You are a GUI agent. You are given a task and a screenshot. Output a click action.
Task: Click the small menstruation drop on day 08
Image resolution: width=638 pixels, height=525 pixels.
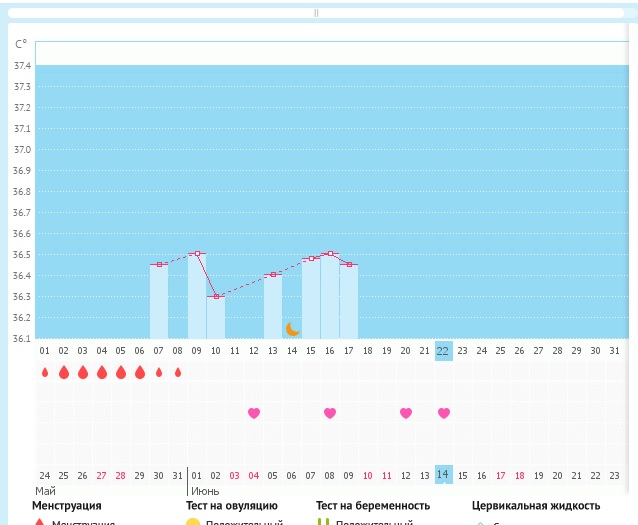click(x=178, y=372)
